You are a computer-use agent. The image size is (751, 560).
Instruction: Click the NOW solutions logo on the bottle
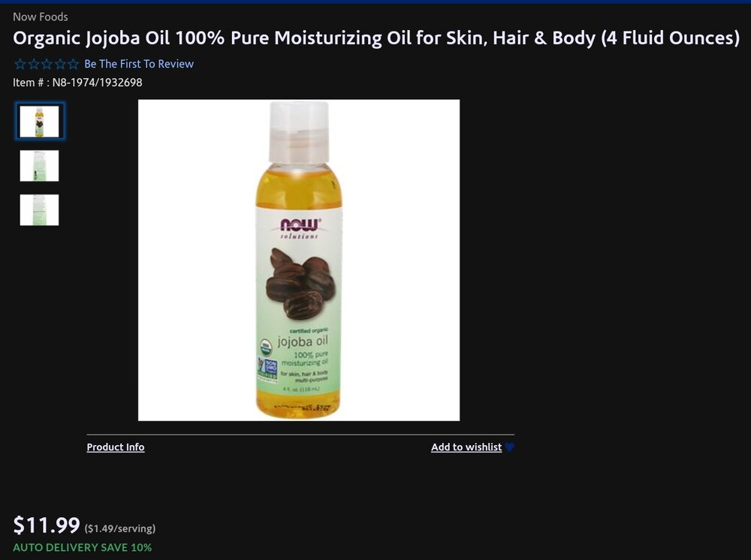coord(300,228)
